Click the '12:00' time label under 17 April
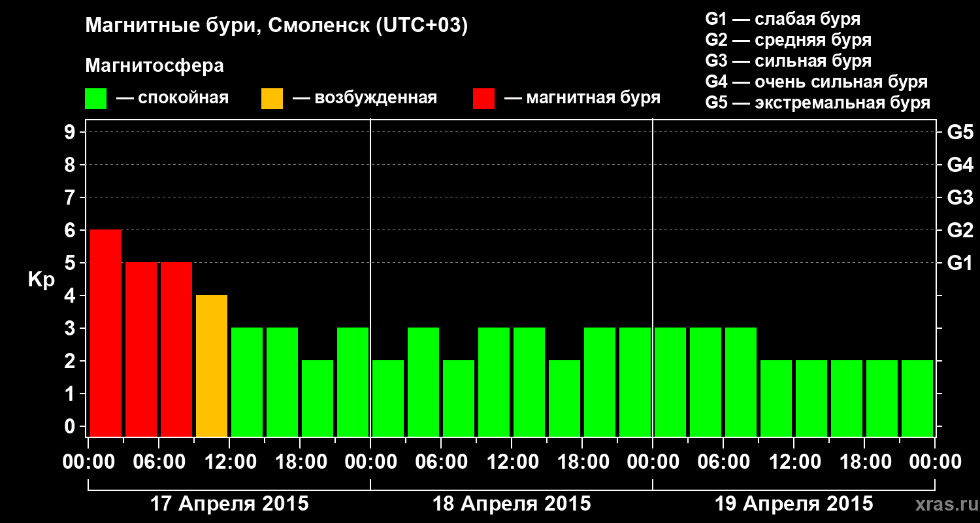The height and width of the screenshot is (523, 980). (229, 462)
